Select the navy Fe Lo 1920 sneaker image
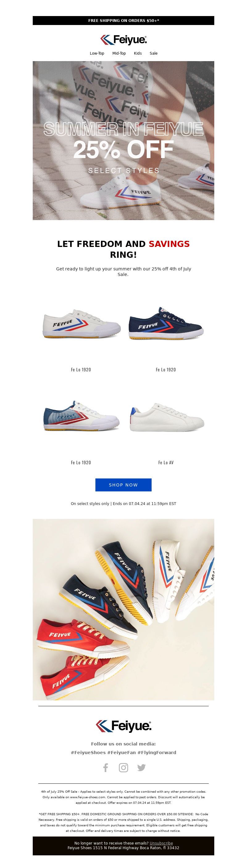 166,323
